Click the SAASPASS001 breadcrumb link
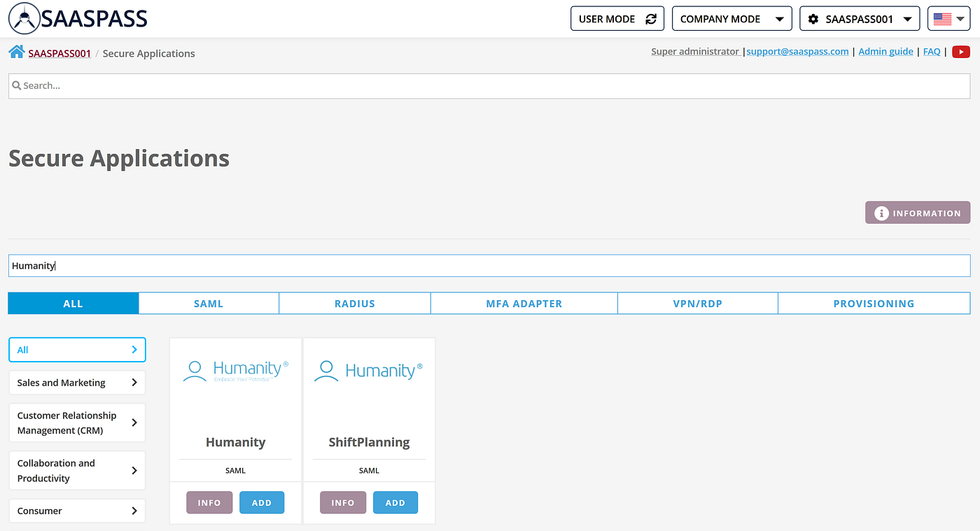The image size is (980, 531). 59,53
